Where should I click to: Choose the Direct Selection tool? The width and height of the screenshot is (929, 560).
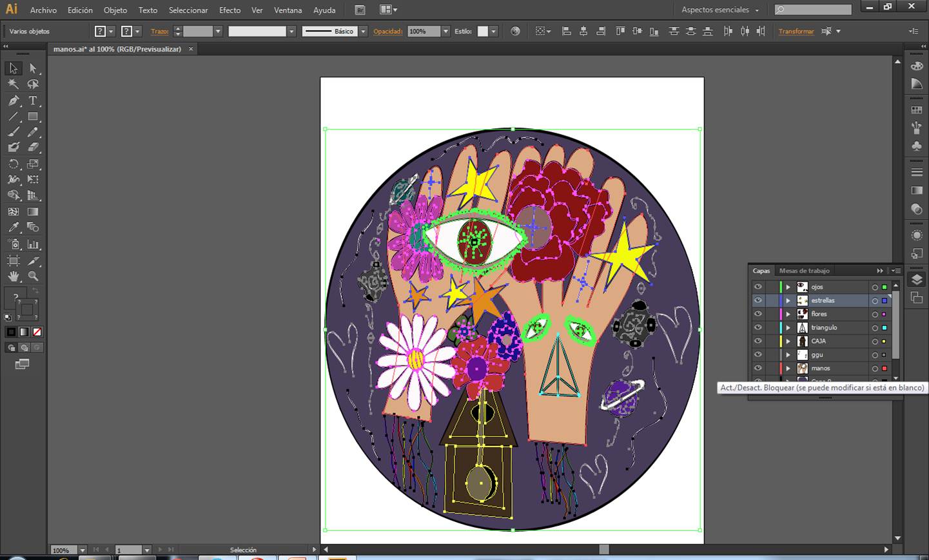(33, 68)
